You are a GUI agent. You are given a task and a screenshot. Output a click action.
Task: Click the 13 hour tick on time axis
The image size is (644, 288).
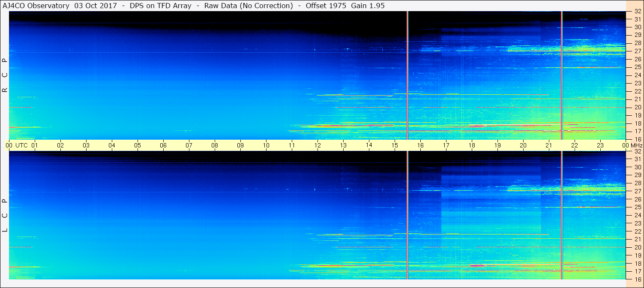point(343,145)
